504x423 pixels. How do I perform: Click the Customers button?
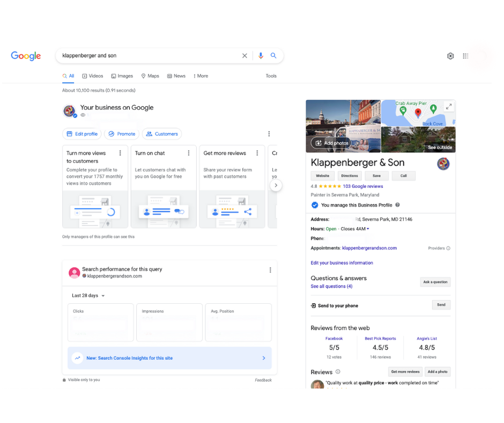(x=162, y=134)
